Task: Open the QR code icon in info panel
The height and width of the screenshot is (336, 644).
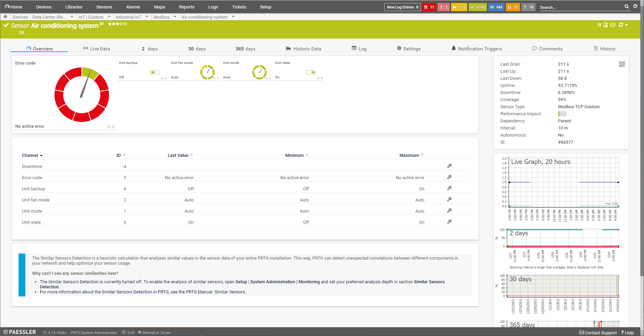Action: click(x=622, y=64)
